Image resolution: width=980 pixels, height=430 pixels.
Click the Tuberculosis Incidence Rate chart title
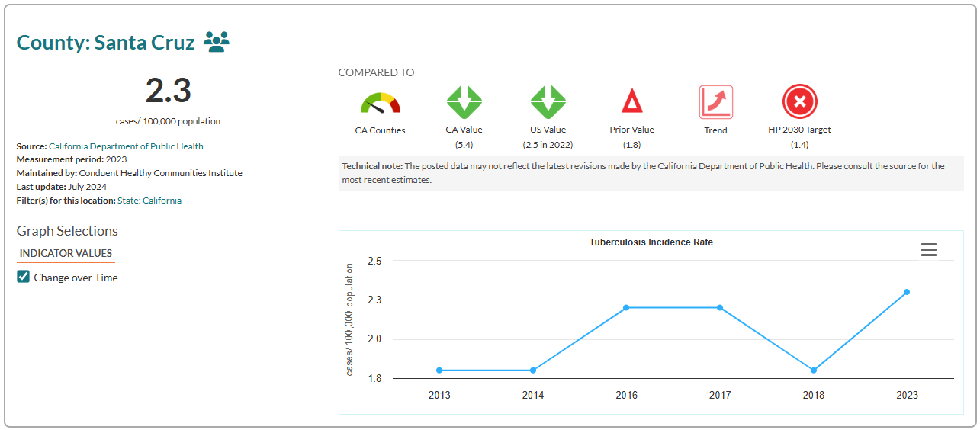point(651,242)
